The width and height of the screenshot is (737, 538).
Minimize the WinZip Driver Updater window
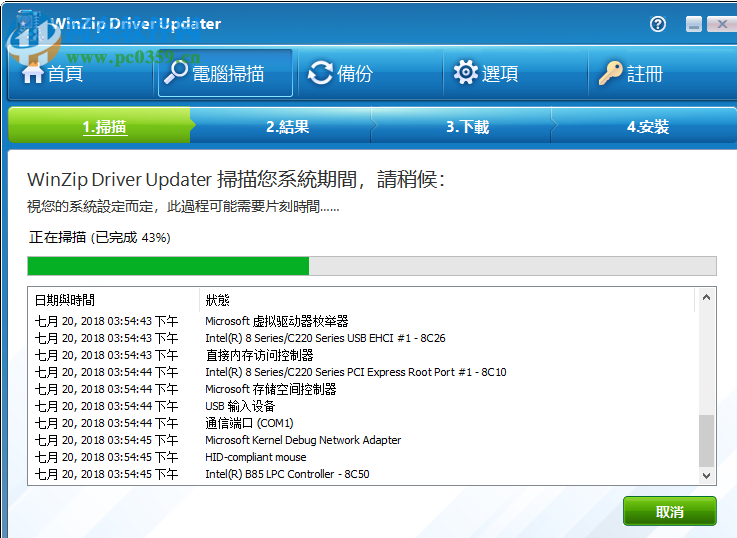694,24
